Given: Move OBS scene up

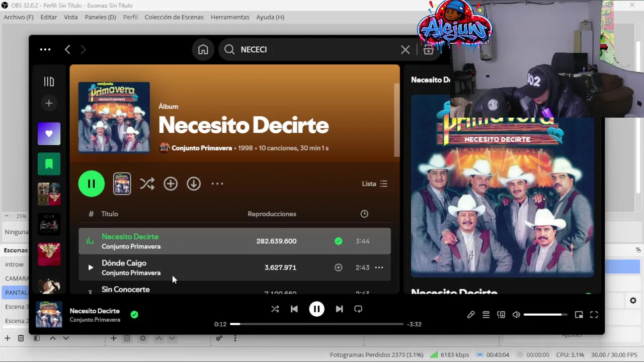Looking at the screenshot, I should (52, 338).
